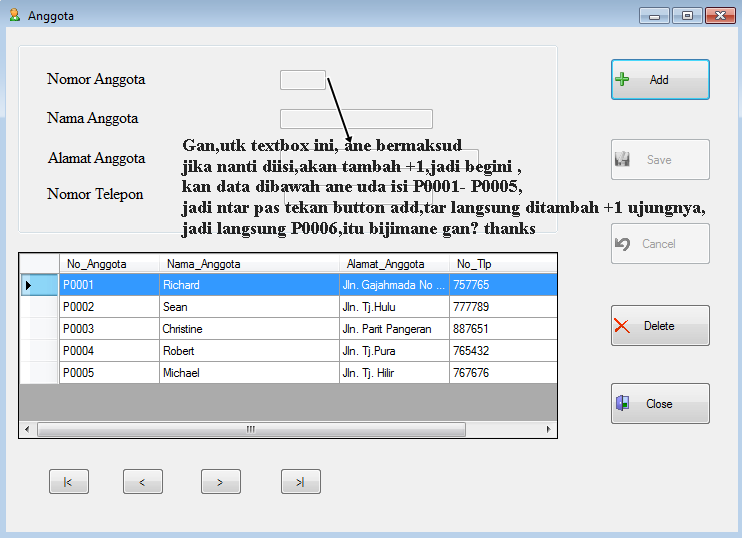Click the Close button with door icon
Screen dimensions: 742x538
coord(660,404)
